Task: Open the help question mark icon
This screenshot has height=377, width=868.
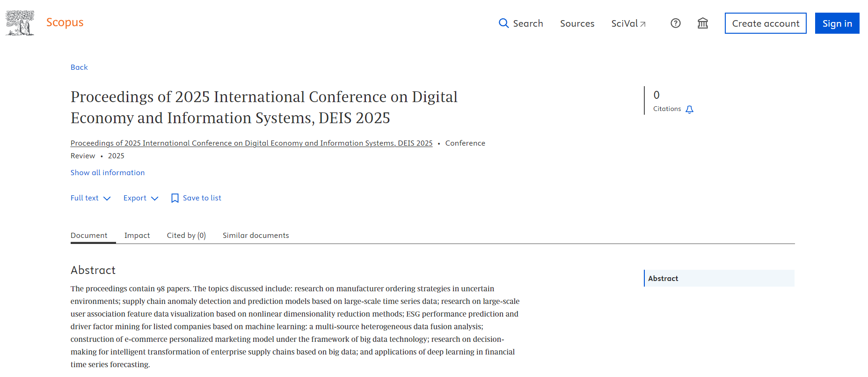Action: click(x=675, y=23)
